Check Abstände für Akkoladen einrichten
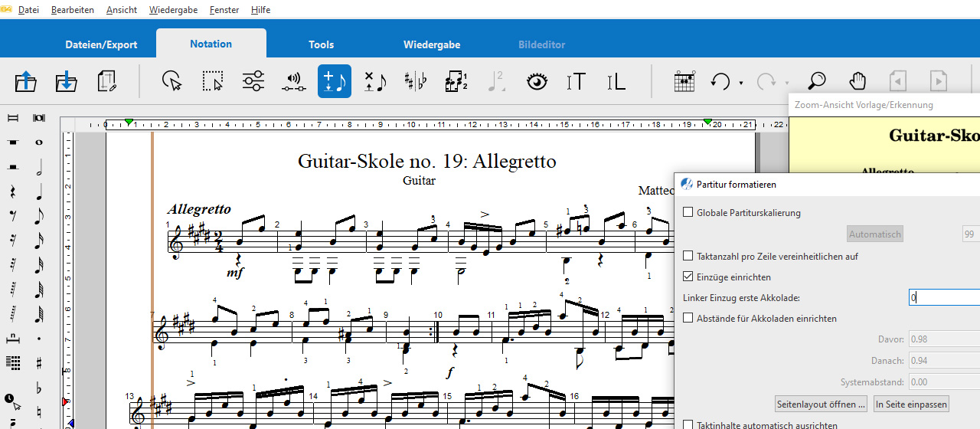This screenshot has width=980, height=429. point(688,318)
